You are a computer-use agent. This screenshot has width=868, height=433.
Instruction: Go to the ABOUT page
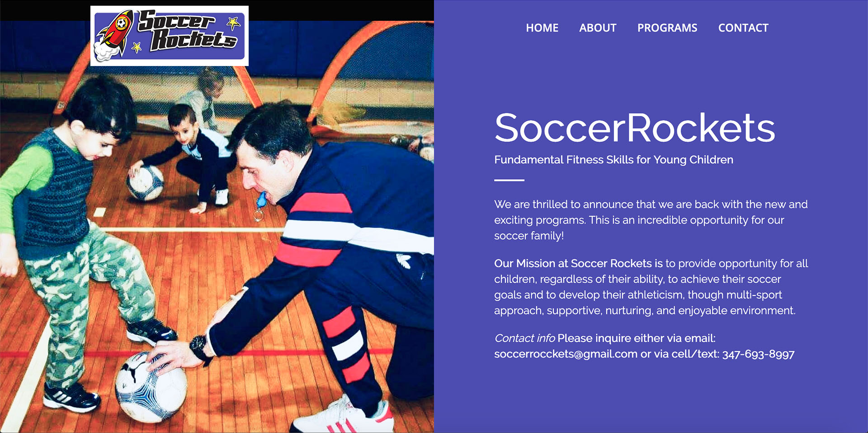(598, 28)
